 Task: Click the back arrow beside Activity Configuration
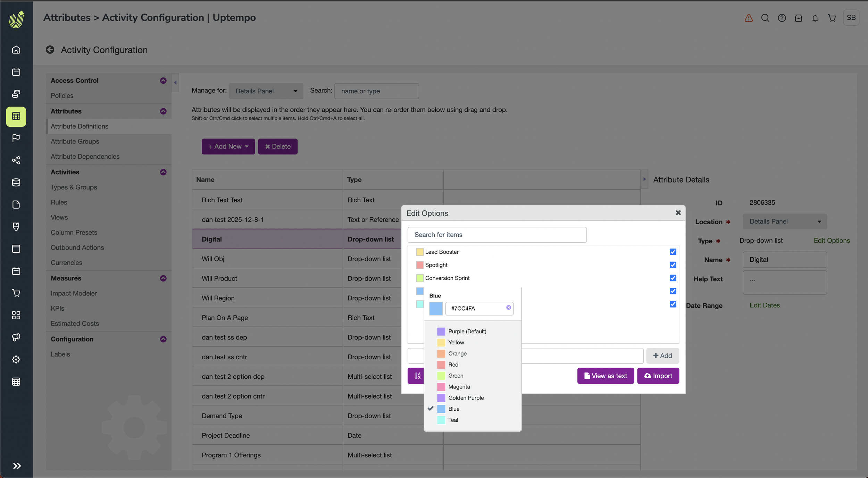point(50,50)
